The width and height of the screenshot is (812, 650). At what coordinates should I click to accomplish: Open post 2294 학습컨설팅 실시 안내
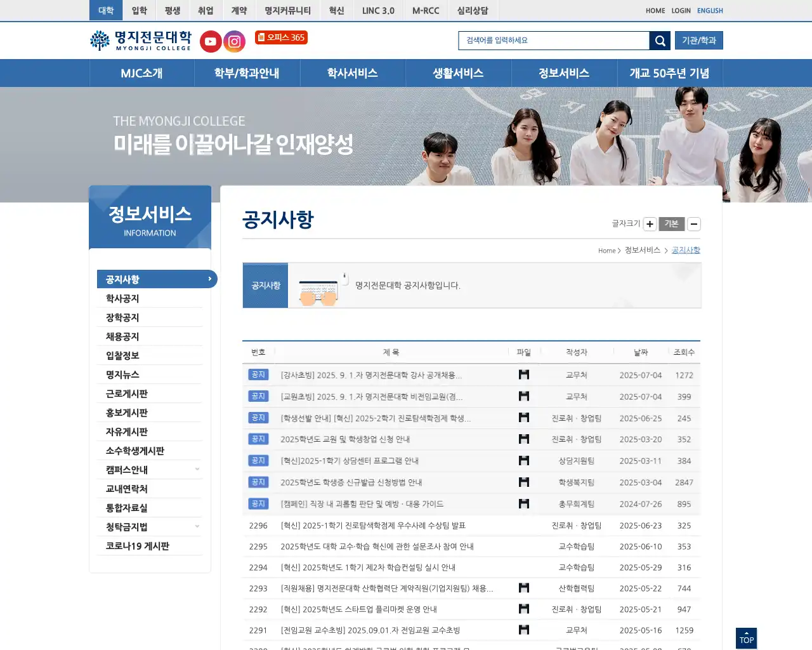[x=368, y=567]
